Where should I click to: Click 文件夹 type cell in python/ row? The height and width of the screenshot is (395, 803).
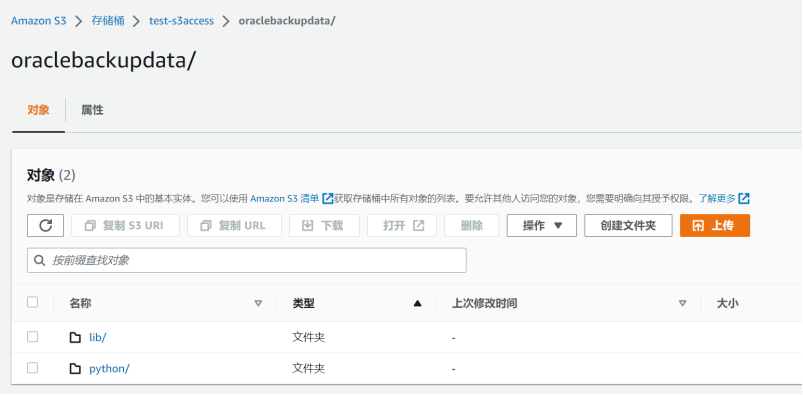(308, 368)
